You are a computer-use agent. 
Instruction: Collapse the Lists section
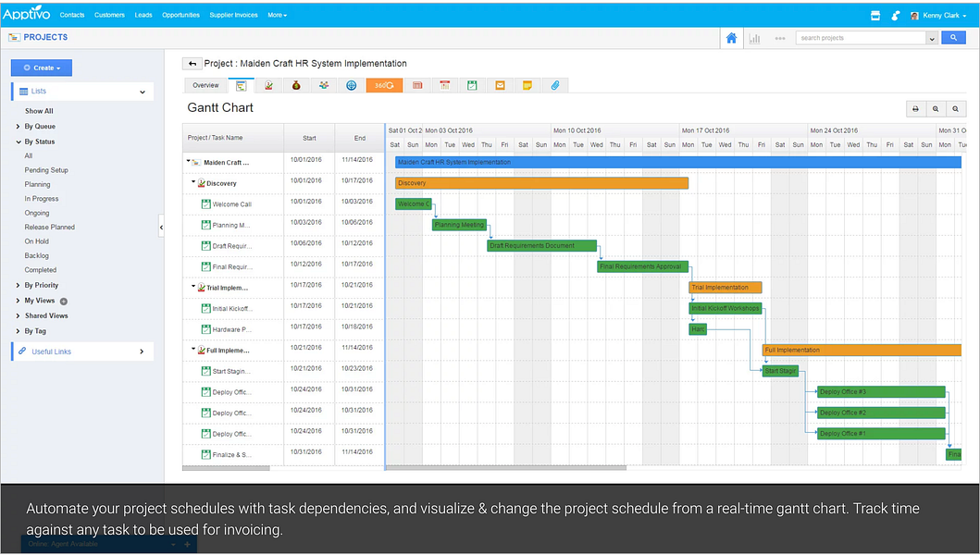click(x=143, y=92)
